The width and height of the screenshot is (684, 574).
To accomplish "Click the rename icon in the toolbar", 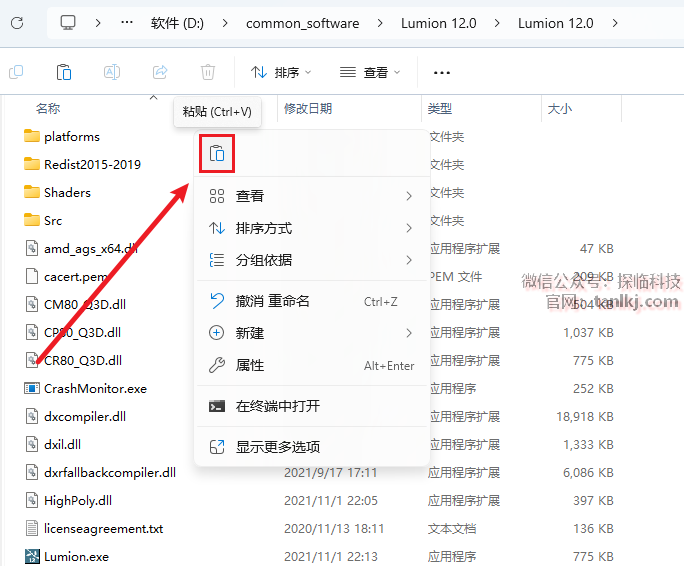I will point(112,72).
